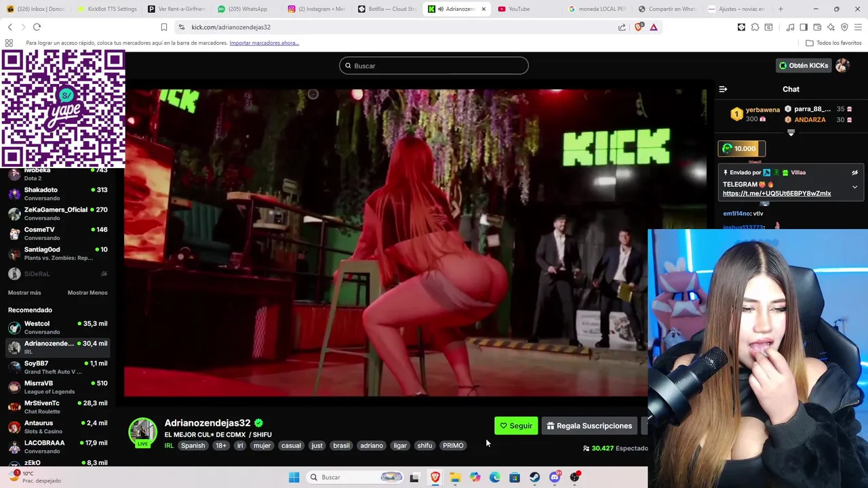Open Discord from the taskbar
Screen dimensions: 868x488
click(555, 477)
